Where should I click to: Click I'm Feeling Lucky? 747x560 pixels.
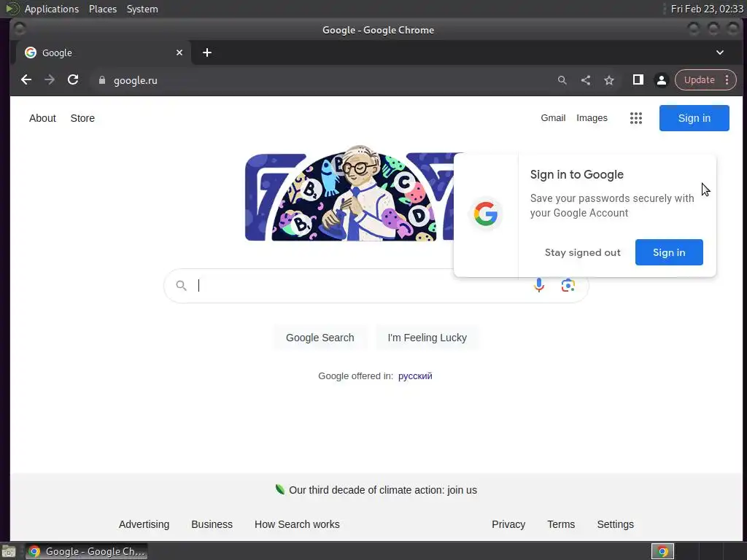coord(427,338)
